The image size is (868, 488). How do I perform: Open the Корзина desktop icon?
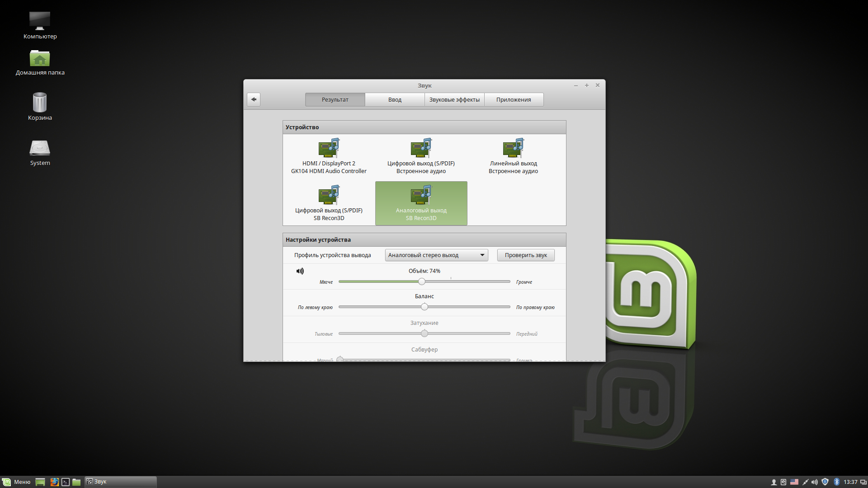tap(40, 106)
